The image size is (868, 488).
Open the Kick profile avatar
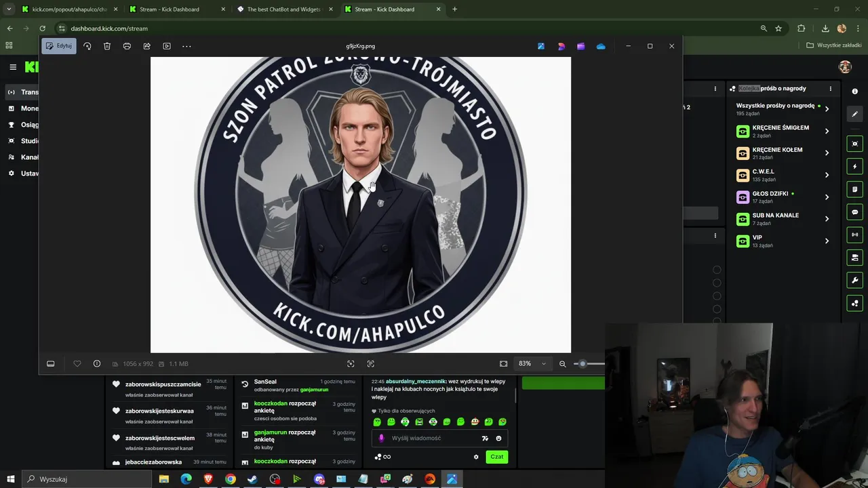(x=845, y=67)
